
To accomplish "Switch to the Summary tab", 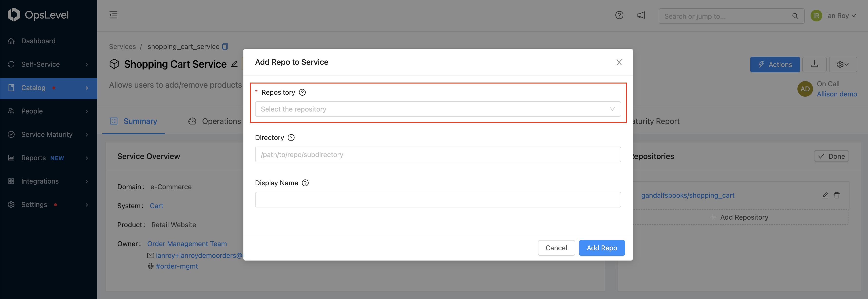I will click(133, 121).
